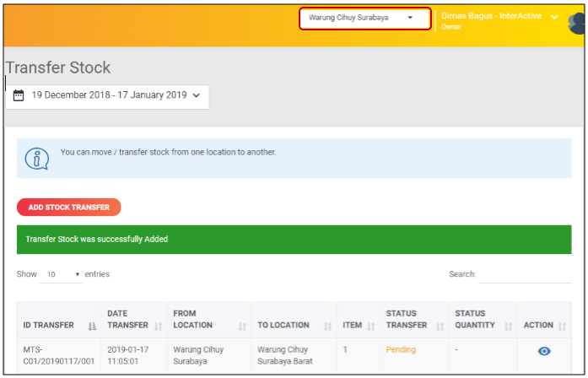This screenshot has height=378, width=588.
Task: Click the Search input field
Action: tap(525, 275)
